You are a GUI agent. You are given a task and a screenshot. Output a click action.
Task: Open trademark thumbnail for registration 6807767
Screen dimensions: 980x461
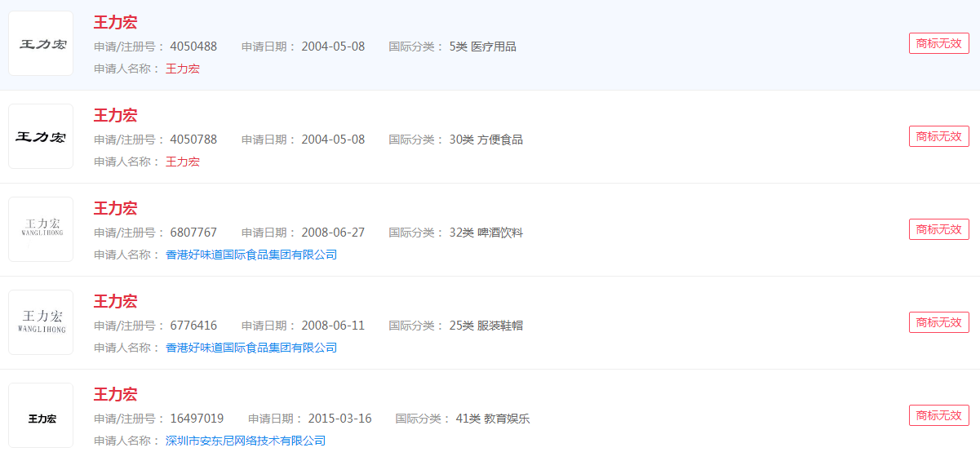click(41, 229)
